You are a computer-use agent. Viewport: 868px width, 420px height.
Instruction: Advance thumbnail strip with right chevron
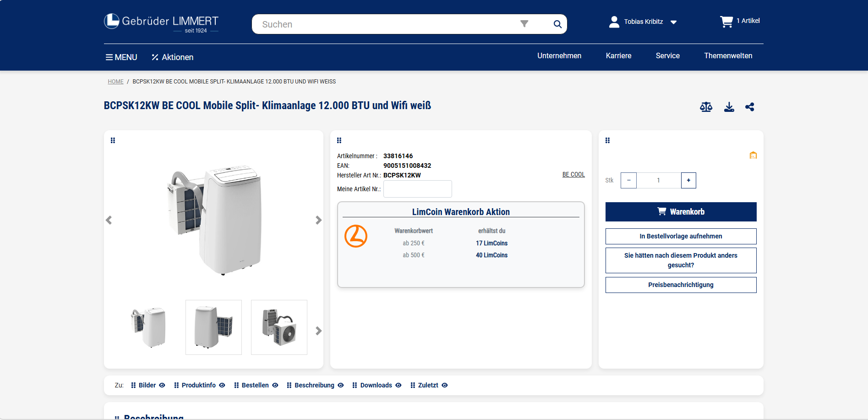318,331
